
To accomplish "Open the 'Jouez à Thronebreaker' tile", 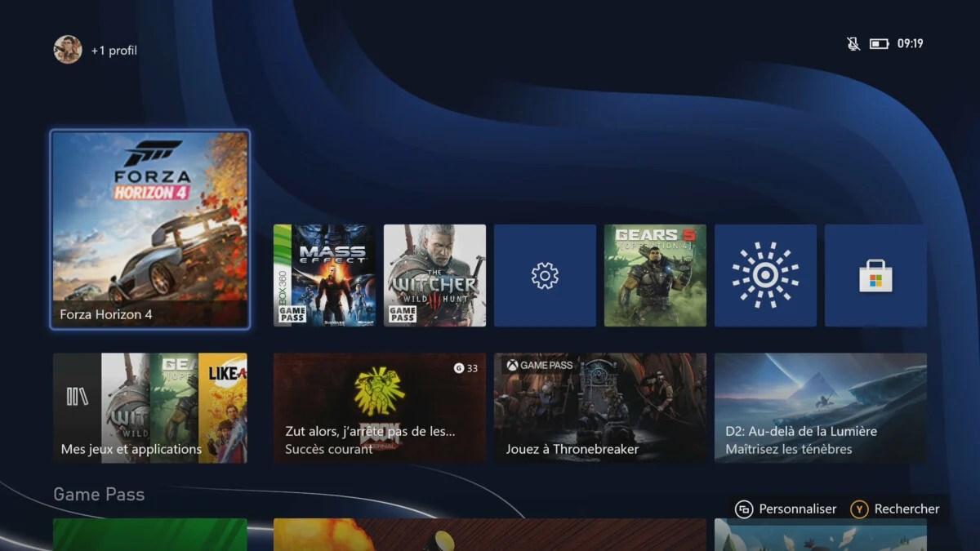I will [600, 408].
